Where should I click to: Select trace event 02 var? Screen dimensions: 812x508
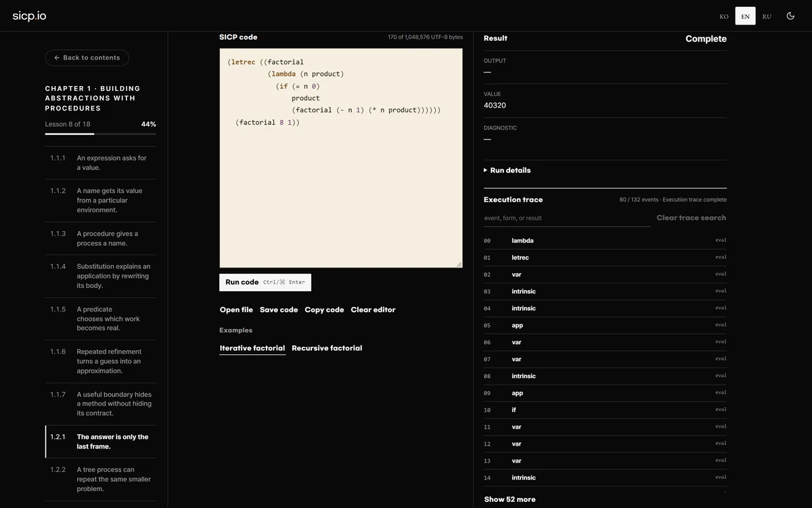click(605, 274)
